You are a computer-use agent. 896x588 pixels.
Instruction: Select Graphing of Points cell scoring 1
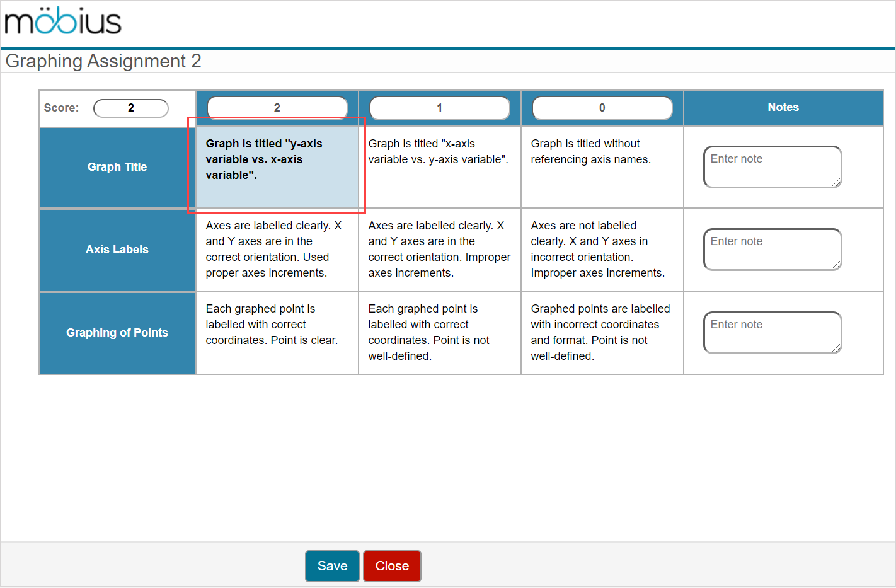(x=439, y=332)
